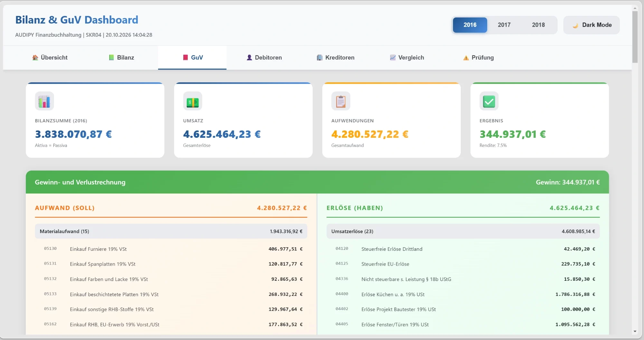The image size is (644, 340).
Task: Select row Steuerfreie EU-Erlöse
Action: click(463, 264)
